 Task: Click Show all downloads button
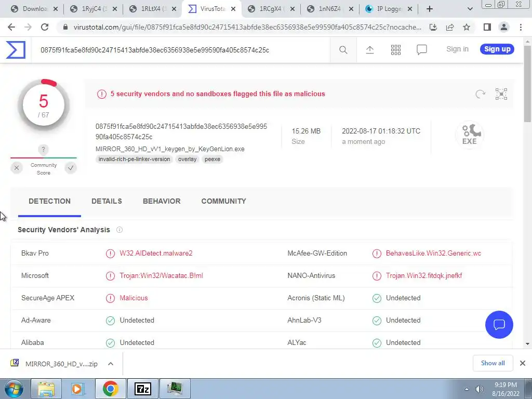click(493, 363)
